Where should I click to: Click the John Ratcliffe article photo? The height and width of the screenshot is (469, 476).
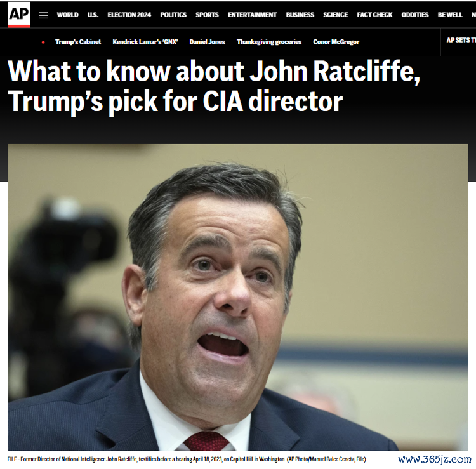(x=238, y=297)
